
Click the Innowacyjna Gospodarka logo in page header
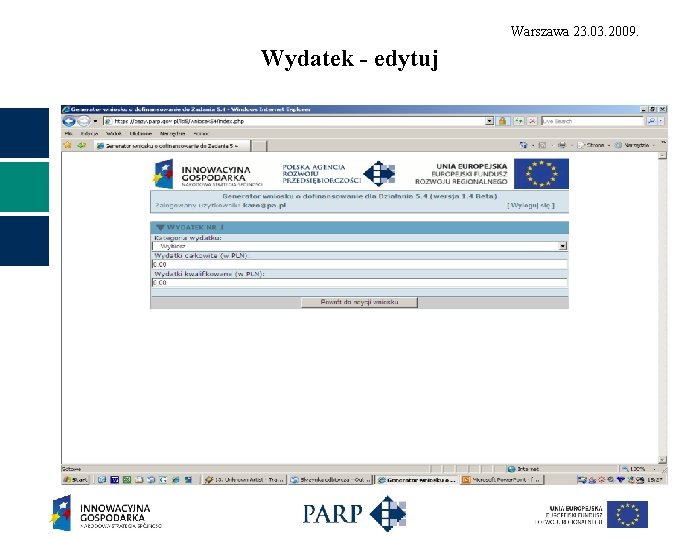[208, 174]
